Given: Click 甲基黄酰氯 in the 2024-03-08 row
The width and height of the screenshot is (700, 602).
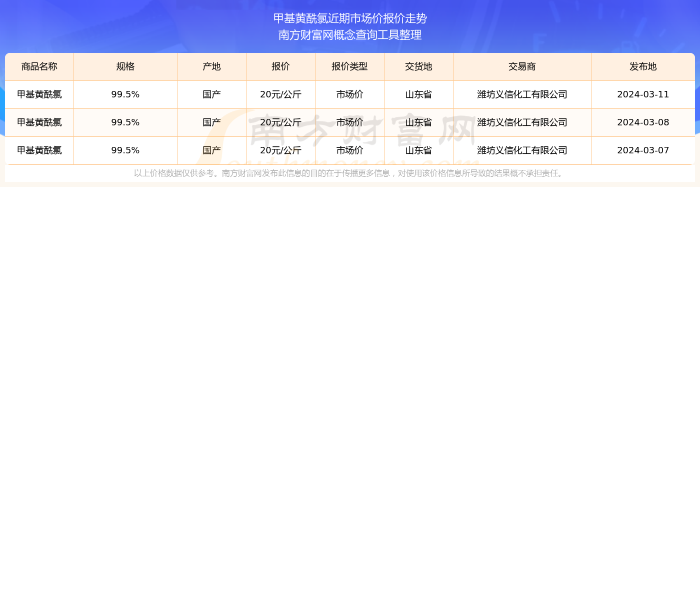Looking at the screenshot, I should tap(39, 122).
